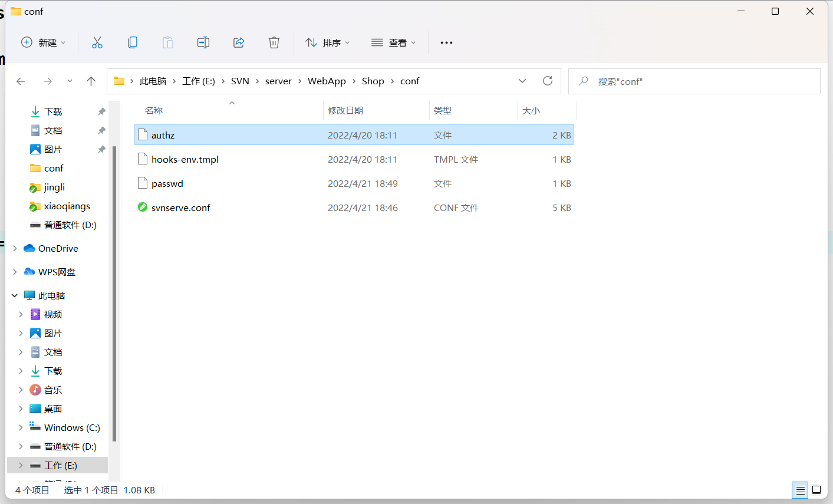
Task: Select 普通软件 (D:) under quick access
Action: [x=70, y=225]
